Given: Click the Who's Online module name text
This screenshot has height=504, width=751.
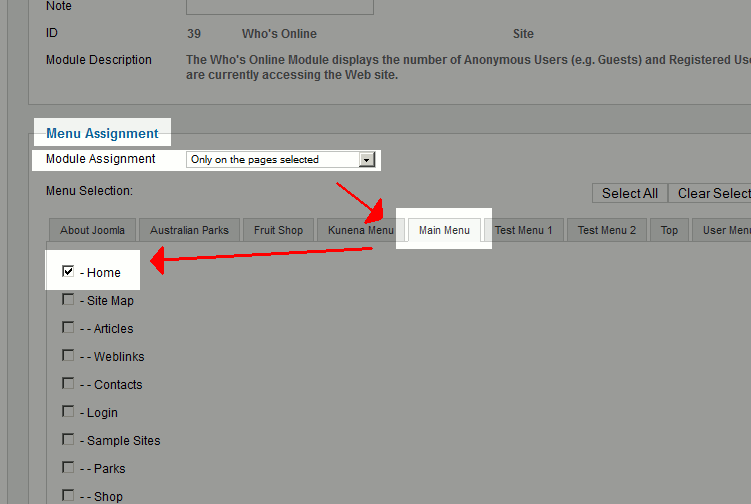Looking at the screenshot, I should pyautogui.click(x=279, y=34).
